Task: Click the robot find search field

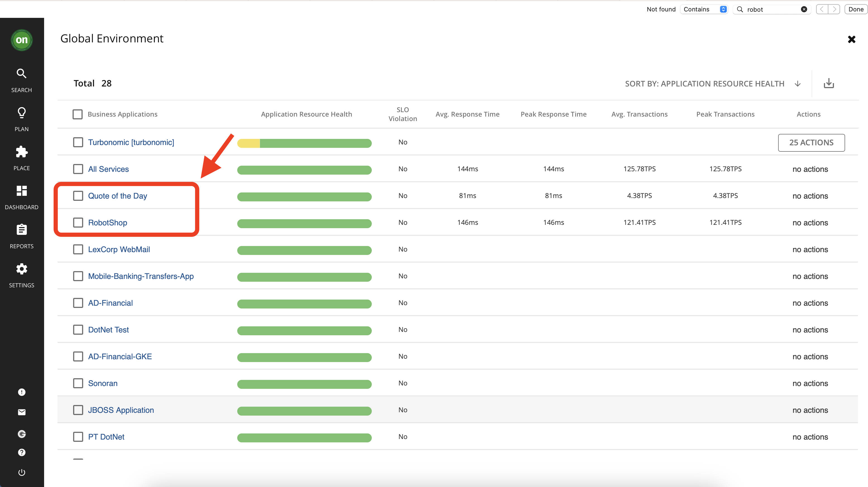Action: coord(771,9)
